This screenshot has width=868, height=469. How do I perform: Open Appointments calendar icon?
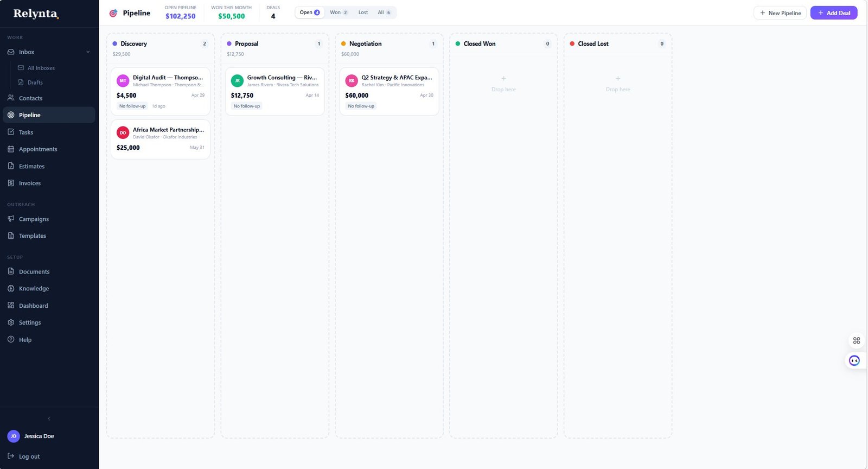coord(11,149)
